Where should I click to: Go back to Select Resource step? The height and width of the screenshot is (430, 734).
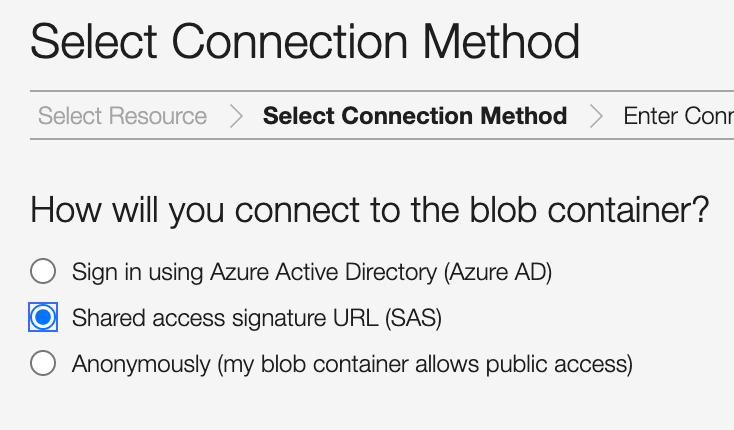122,116
